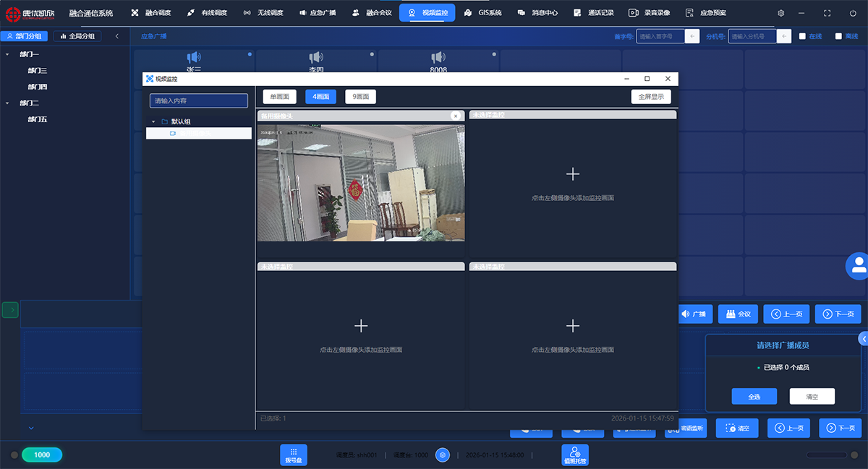Close the 备用摄像头 video feed
868x469 pixels.
pyautogui.click(x=456, y=116)
